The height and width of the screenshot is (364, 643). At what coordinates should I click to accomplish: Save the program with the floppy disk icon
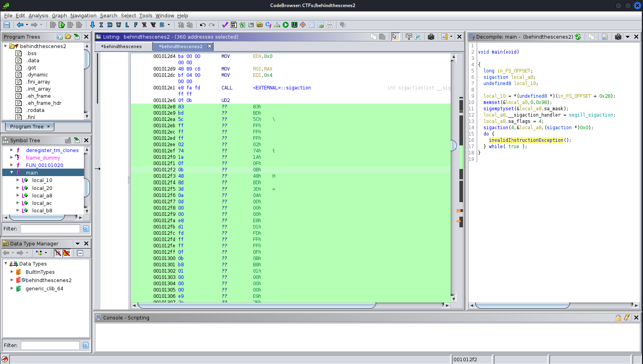[x=7, y=25]
